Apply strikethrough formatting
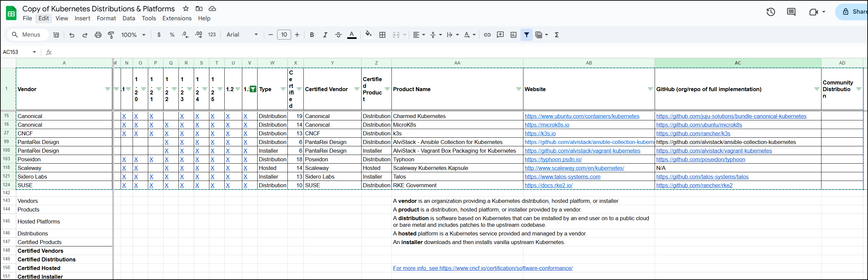This screenshot has height=280, width=868. (x=338, y=35)
